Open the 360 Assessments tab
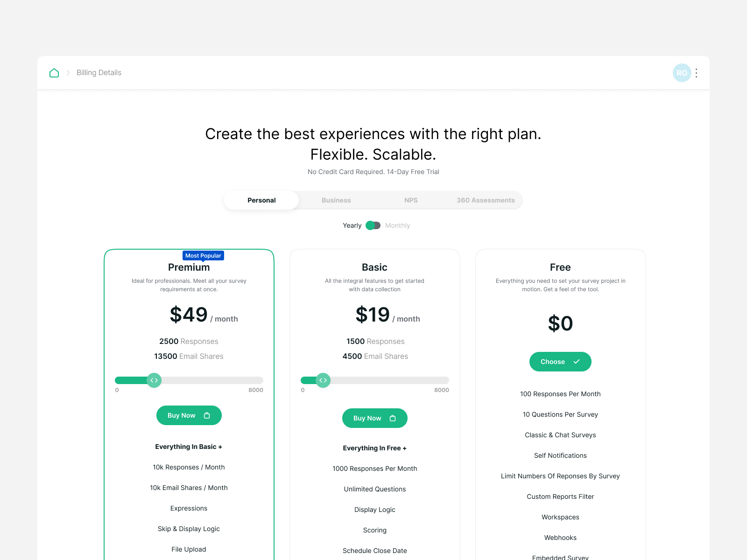The height and width of the screenshot is (560, 747). click(x=486, y=200)
